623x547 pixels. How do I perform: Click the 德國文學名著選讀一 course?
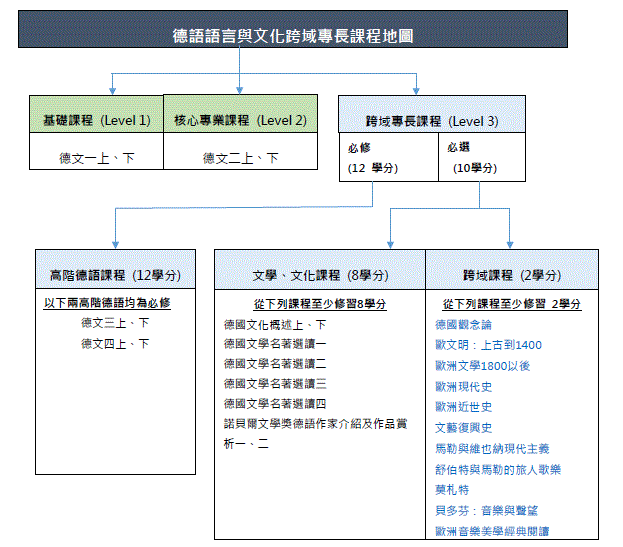click(x=275, y=344)
